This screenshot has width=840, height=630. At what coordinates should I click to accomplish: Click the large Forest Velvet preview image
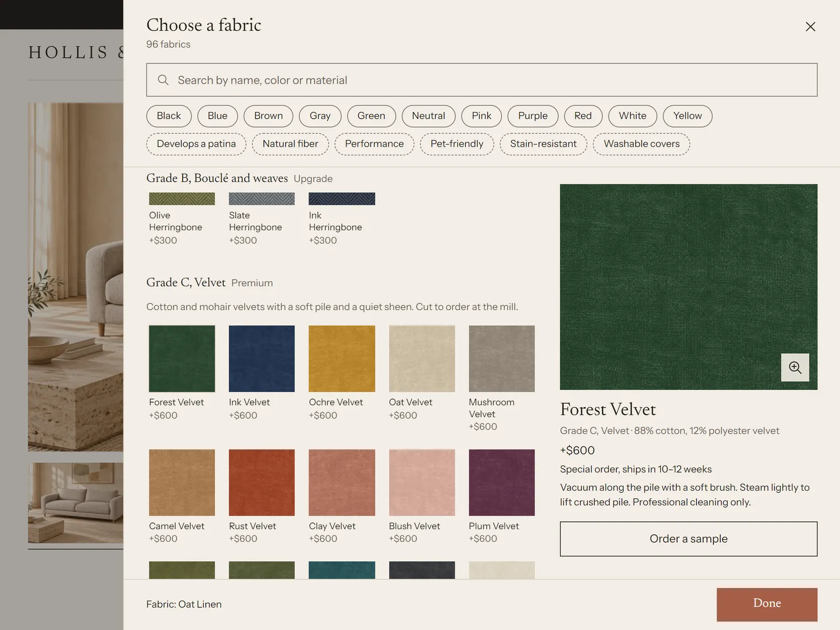click(x=688, y=287)
